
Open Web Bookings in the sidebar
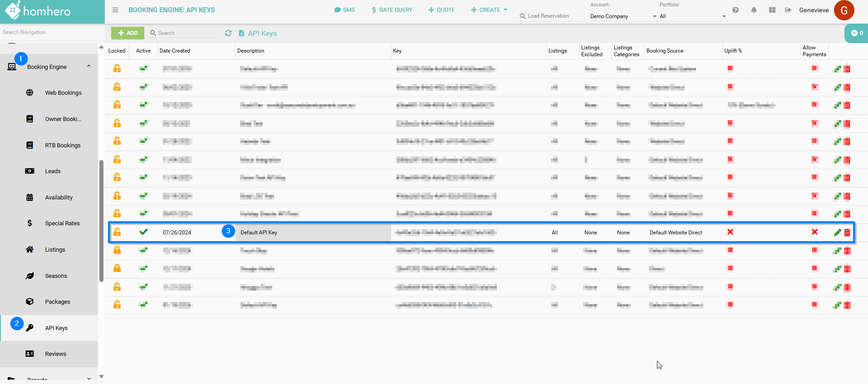pyautogui.click(x=63, y=93)
